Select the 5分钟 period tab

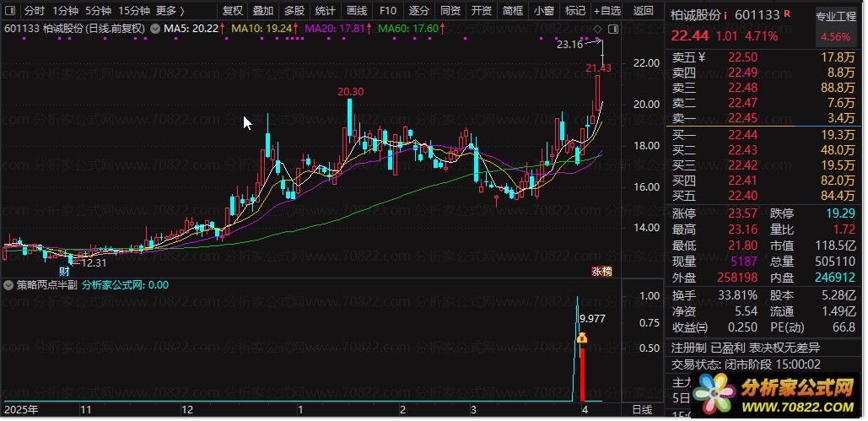(x=99, y=10)
